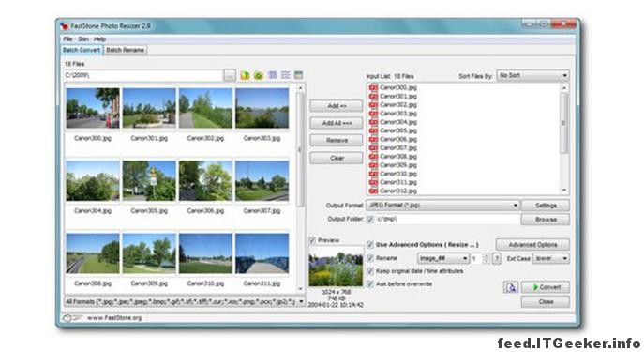Click the source folder path field
This screenshot has height=352, width=644.
click(143, 75)
